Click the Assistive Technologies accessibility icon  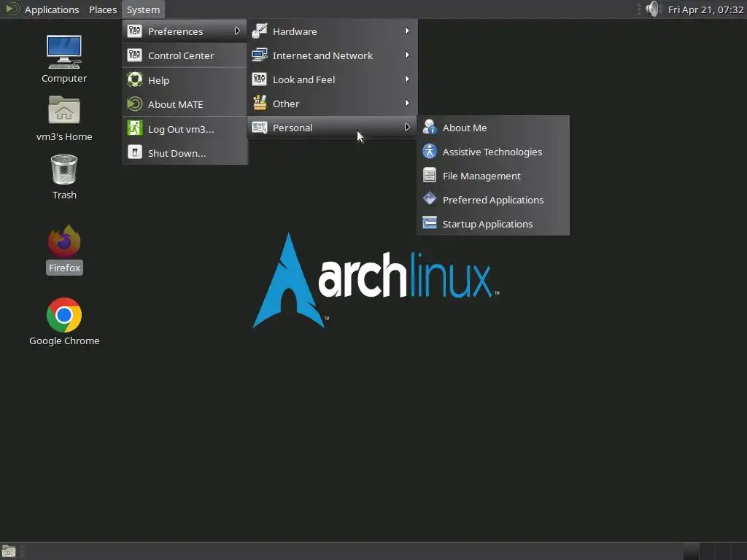[429, 151]
